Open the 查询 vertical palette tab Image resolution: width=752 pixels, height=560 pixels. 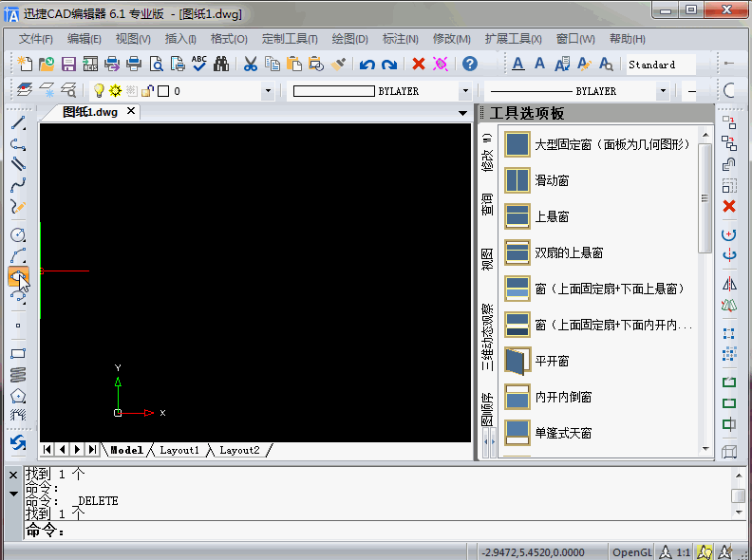tap(487, 204)
